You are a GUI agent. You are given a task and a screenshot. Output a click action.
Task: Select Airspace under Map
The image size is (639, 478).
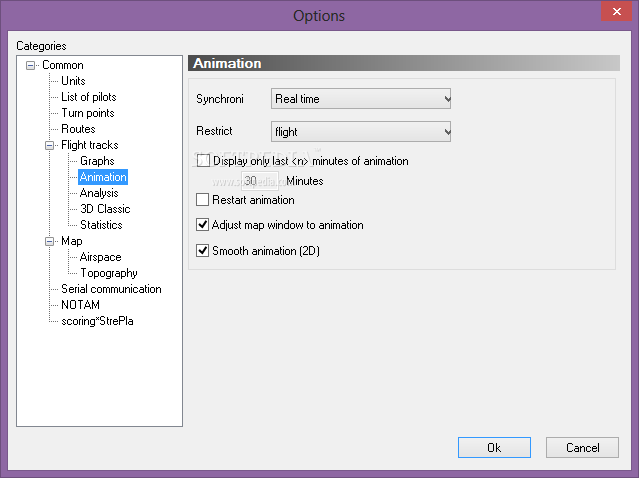coord(101,257)
